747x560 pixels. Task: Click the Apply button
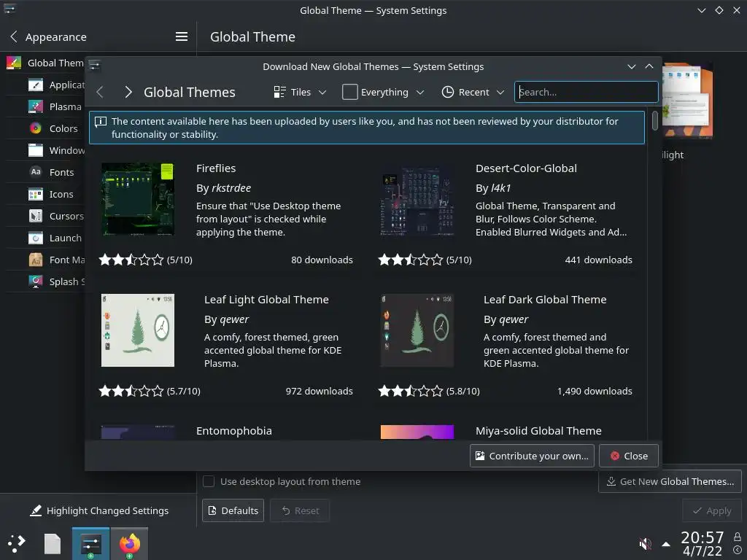click(x=712, y=510)
